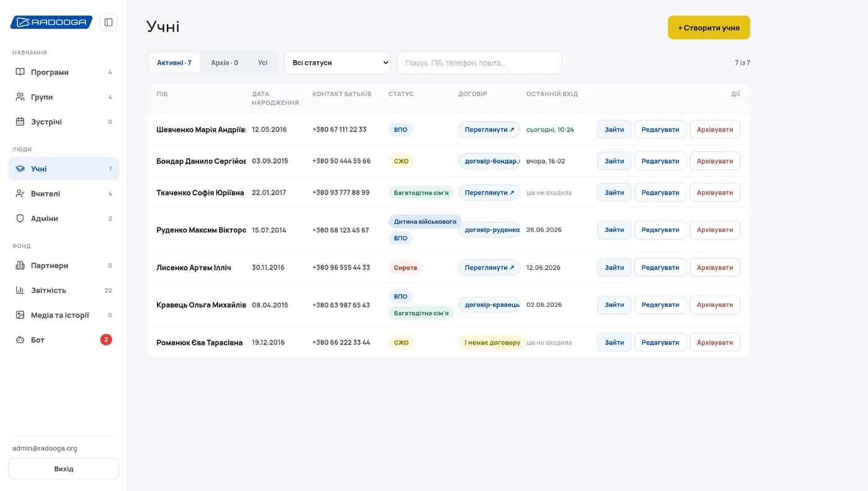Switch to the Усі tab
This screenshot has height=491, width=868.
click(263, 63)
